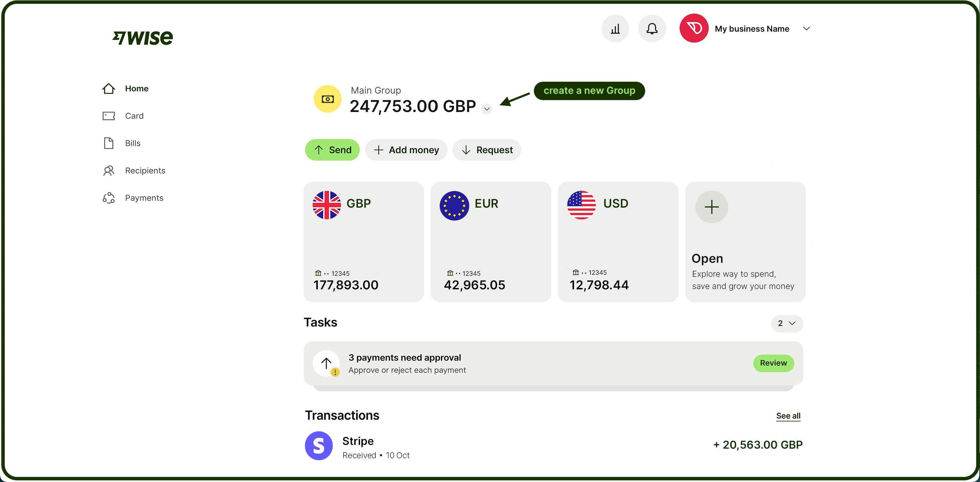
Task: Open Bills from the sidebar
Action: (x=132, y=143)
